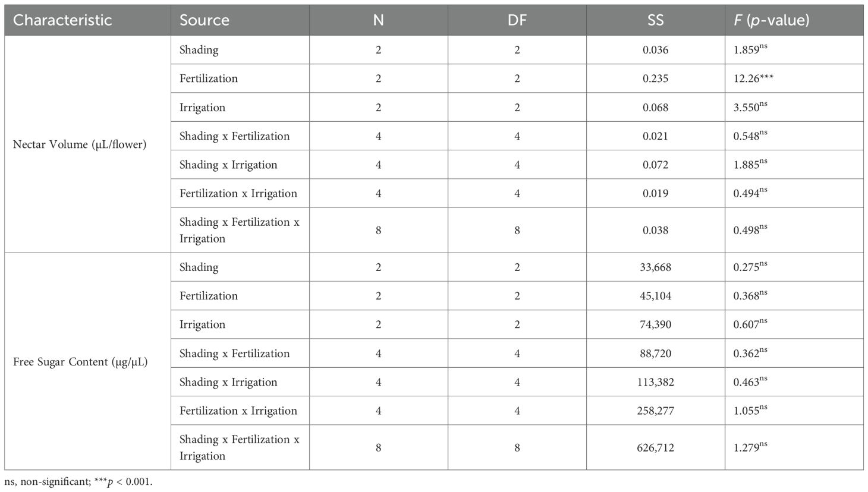The image size is (868, 492).
Task: Click the SS value 113,382
Action: coord(655,382)
